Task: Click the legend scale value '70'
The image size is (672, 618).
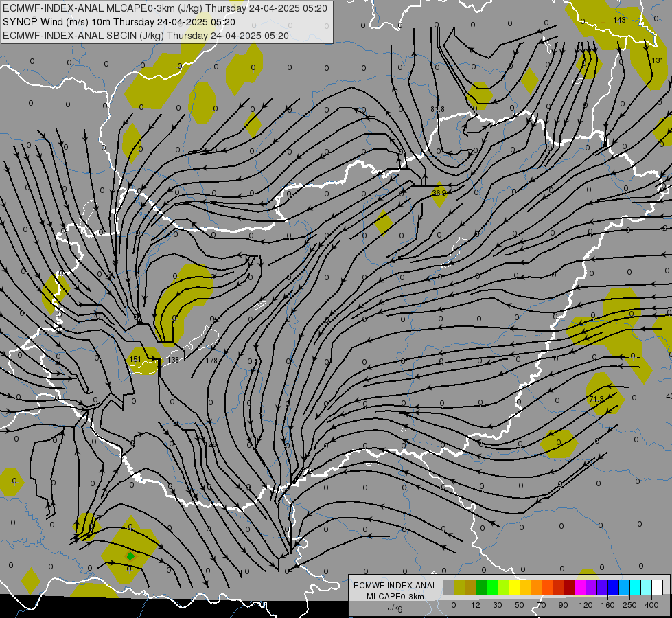Action: (x=542, y=605)
